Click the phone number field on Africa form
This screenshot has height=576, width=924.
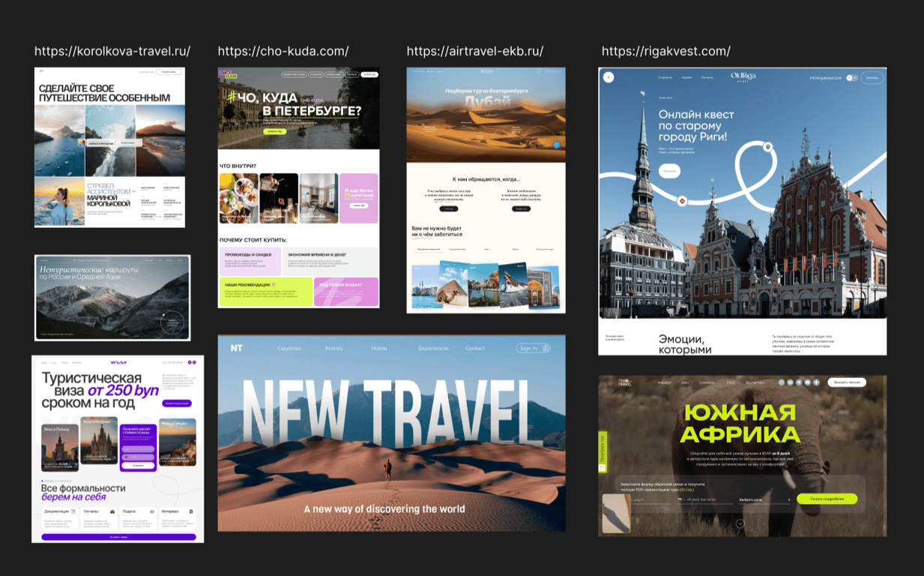click(705, 500)
